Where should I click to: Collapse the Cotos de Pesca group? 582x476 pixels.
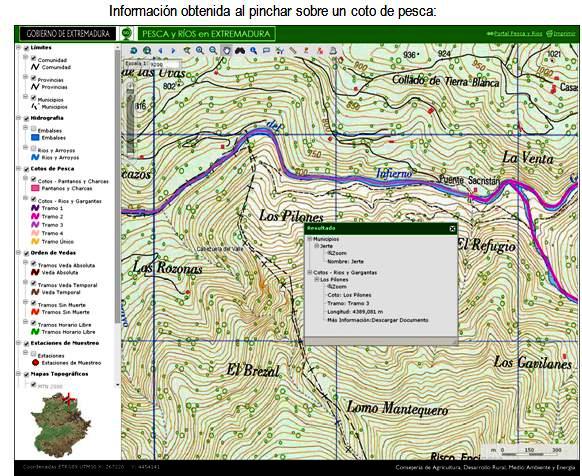tap(18, 169)
